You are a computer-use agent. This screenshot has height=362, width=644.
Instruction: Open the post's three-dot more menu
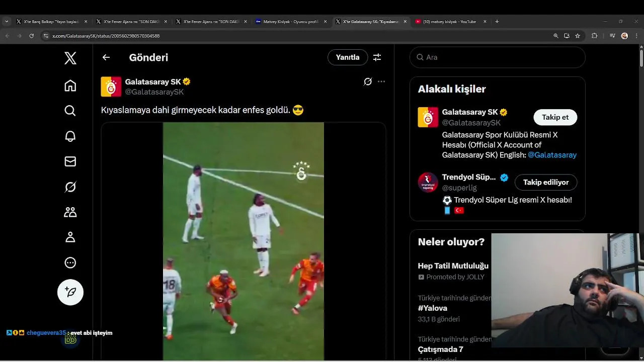[381, 81]
